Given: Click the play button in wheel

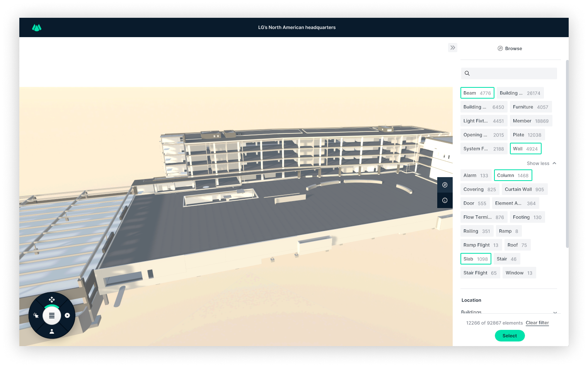Looking at the screenshot, I should [x=67, y=316].
